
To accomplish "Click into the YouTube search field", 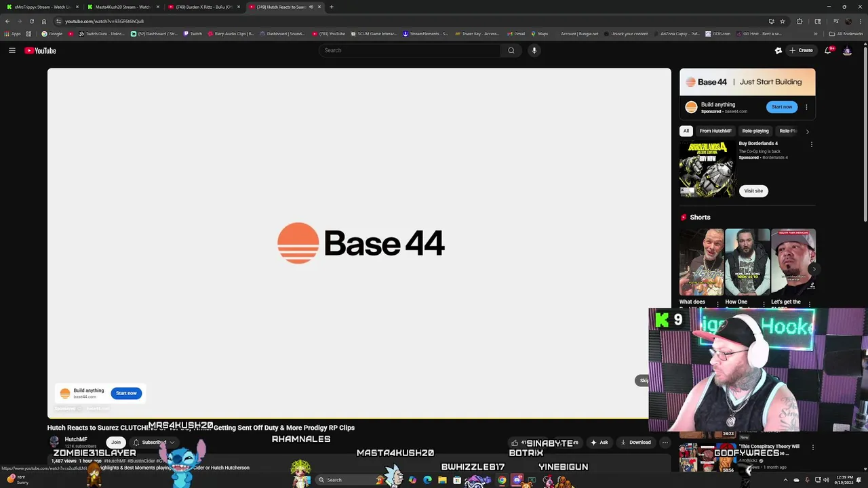I will (x=410, y=50).
